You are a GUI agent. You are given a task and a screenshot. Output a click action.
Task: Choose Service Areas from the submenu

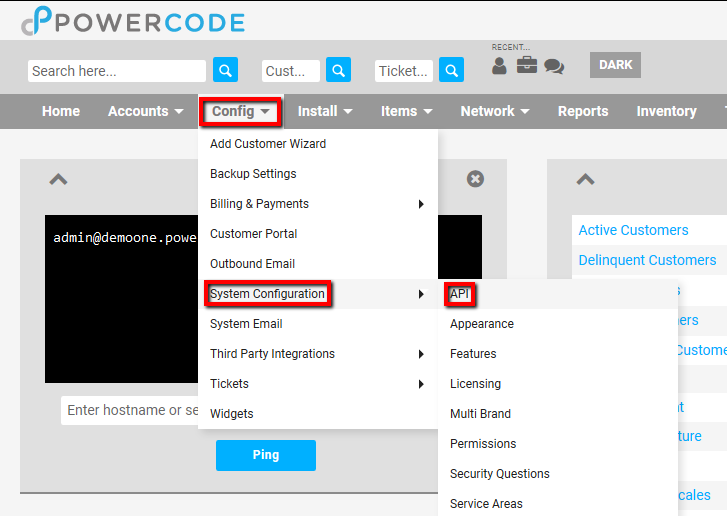pyautogui.click(x=558, y=503)
